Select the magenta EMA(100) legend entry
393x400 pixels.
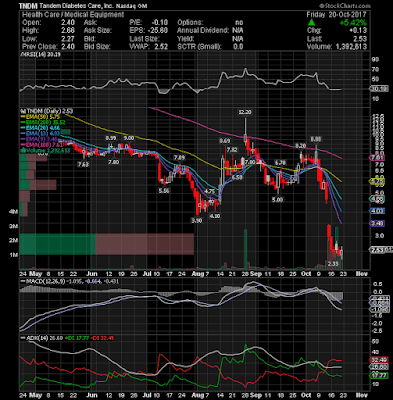36,145
